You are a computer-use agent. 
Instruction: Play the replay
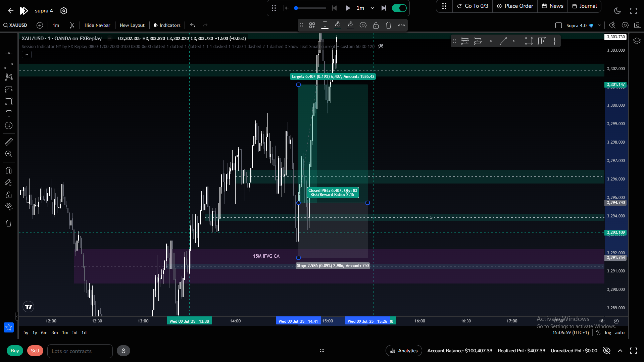(x=348, y=8)
